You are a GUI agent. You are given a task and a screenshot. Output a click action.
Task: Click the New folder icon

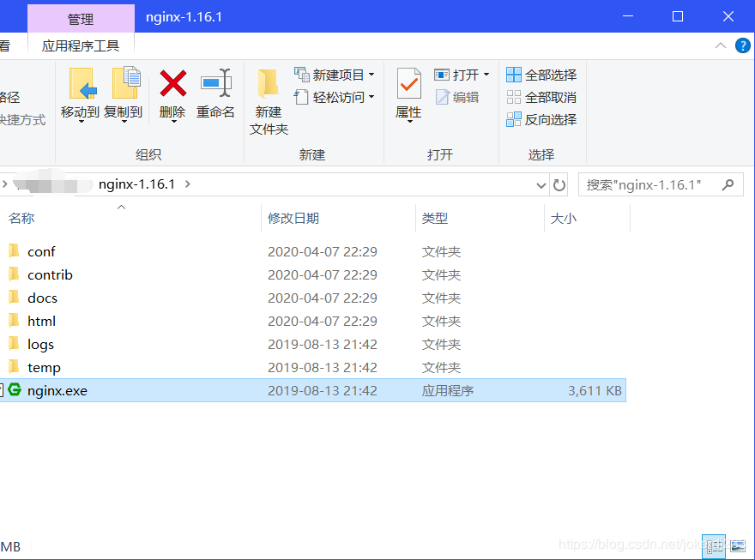269,84
